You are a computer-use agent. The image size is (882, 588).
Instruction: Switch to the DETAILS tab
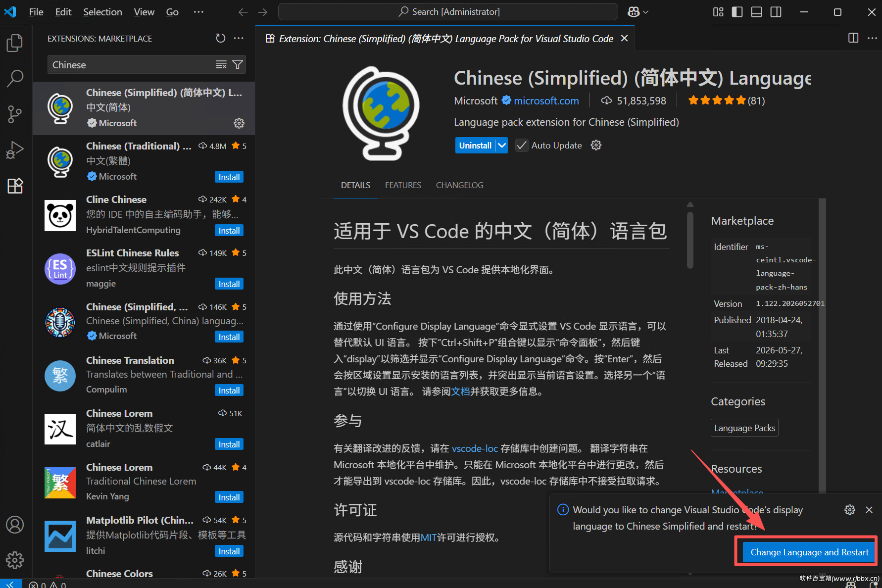(355, 185)
